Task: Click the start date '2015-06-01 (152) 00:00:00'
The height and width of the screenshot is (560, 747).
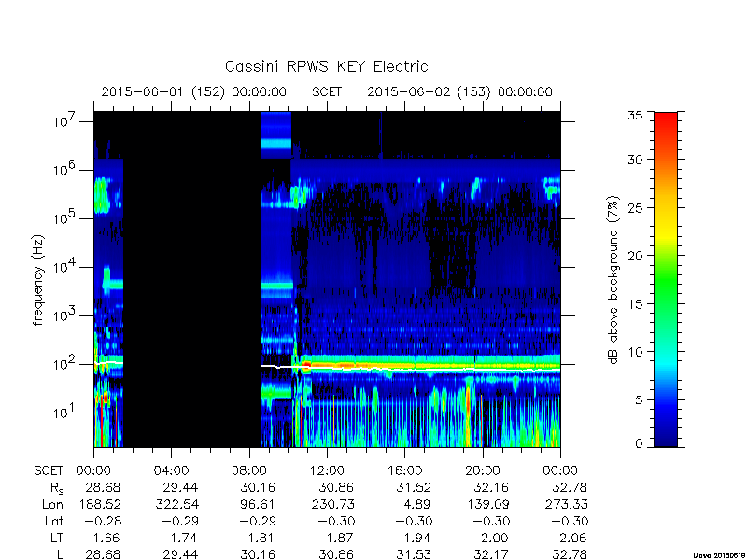Action: click(194, 91)
